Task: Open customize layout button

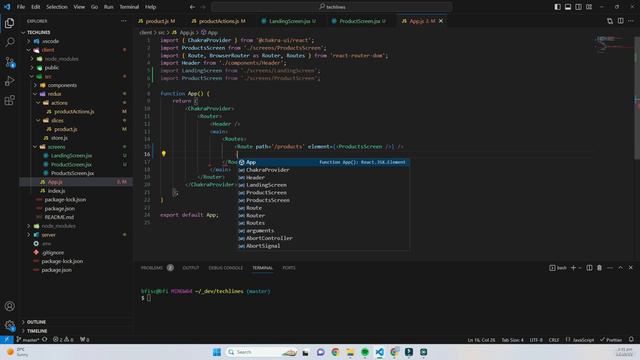Action: tap(589, 7)
